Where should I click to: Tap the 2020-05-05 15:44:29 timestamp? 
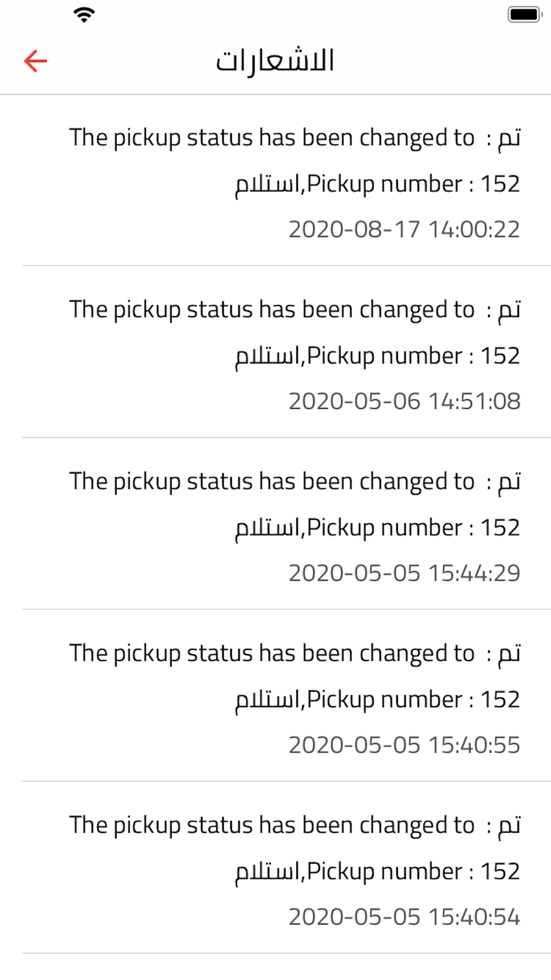click(404, 573)
